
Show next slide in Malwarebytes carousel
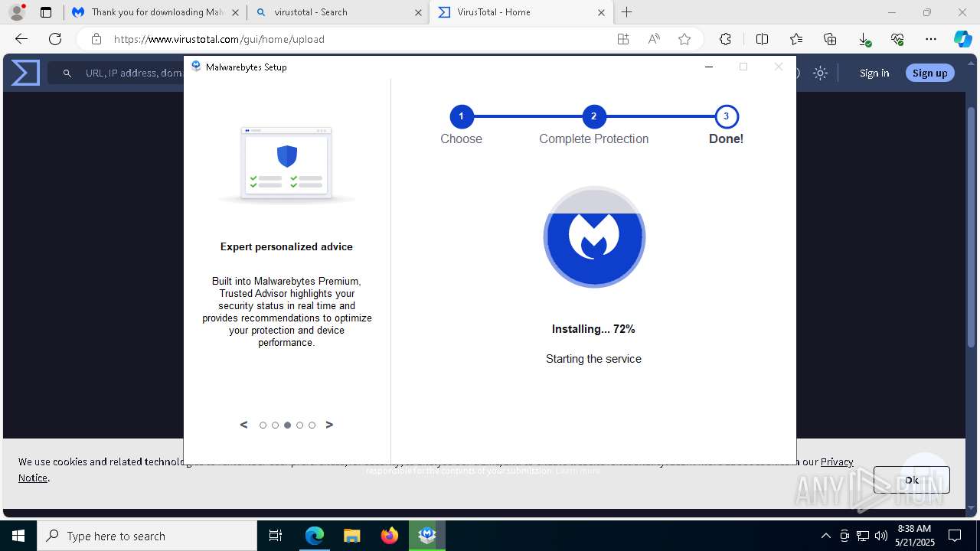329,425
